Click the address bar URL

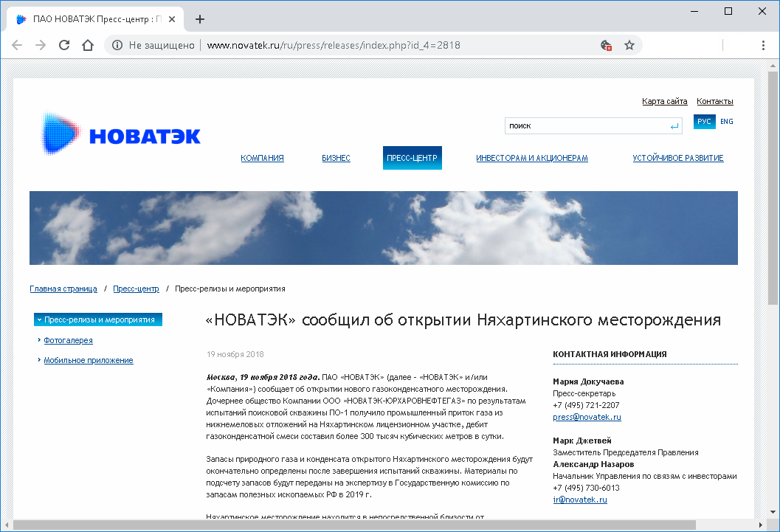334,45
